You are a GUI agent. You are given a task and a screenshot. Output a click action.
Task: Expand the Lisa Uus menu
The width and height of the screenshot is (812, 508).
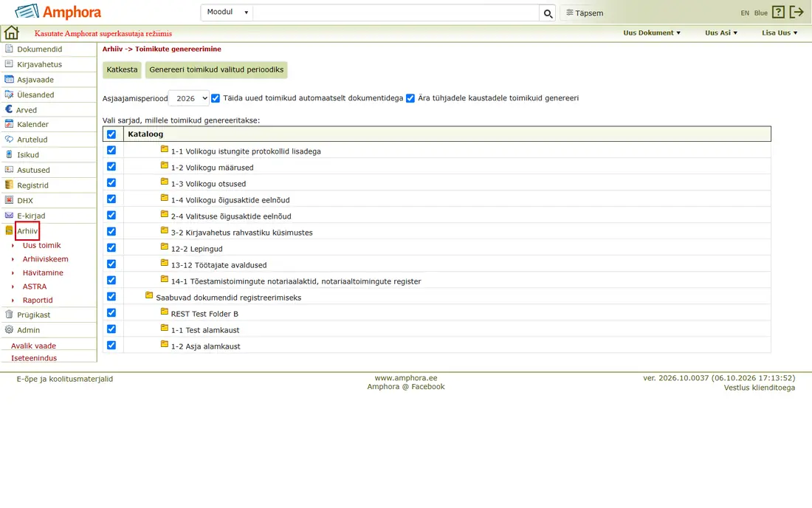click(780, 32)
